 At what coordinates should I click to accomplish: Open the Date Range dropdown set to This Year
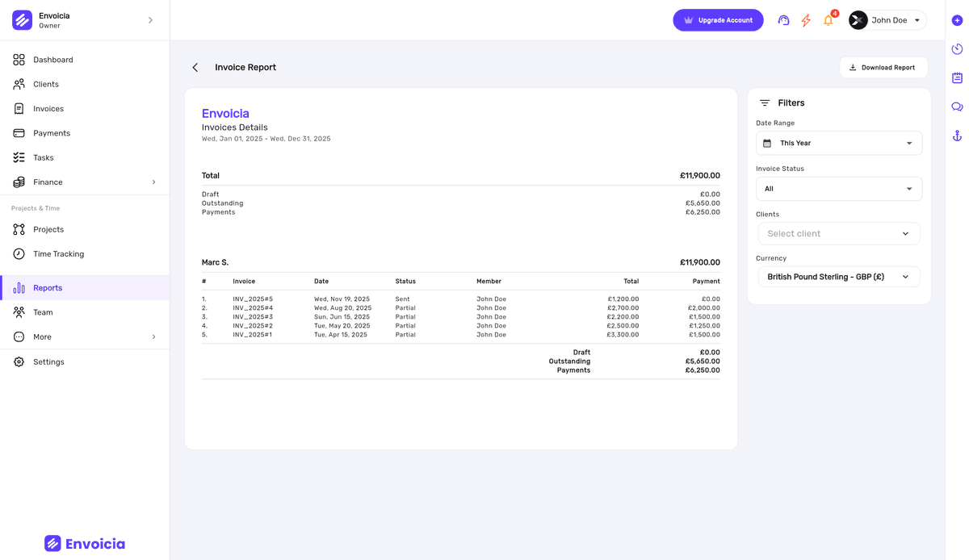point(838,143)
